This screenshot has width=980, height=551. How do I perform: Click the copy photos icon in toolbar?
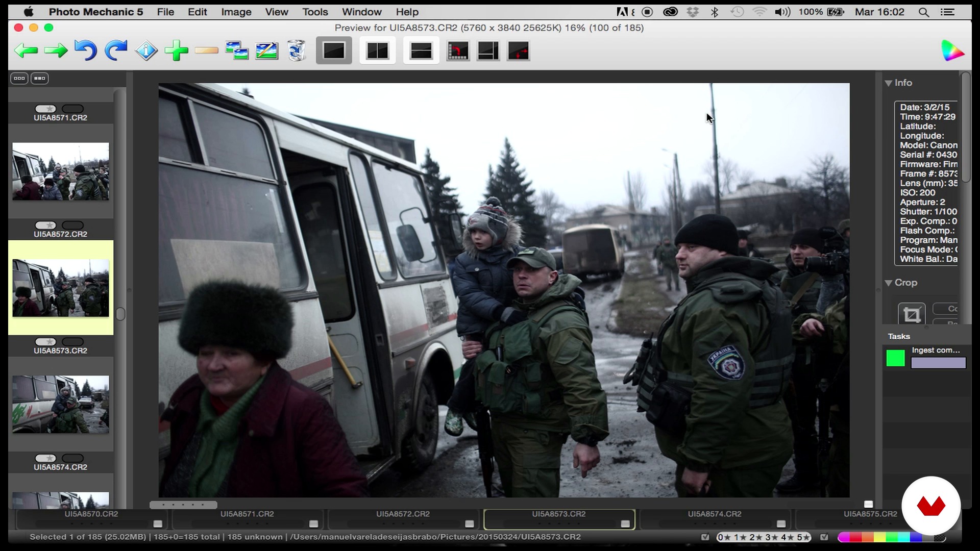point(237,51)
